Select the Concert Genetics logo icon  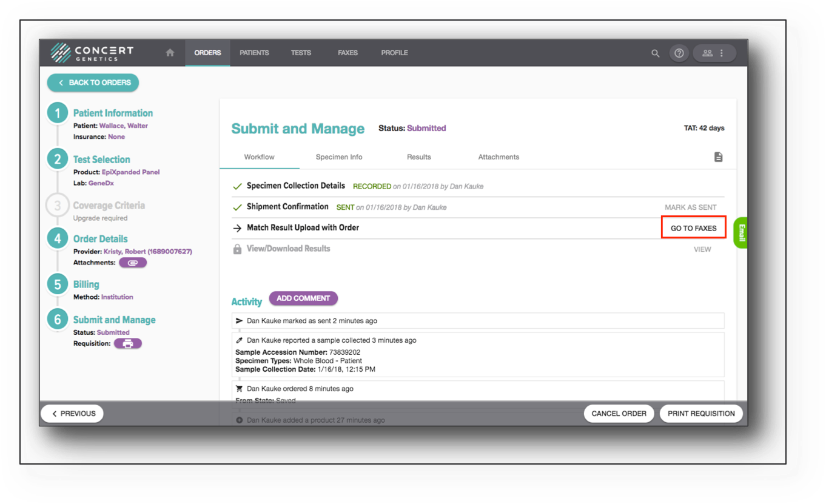pos(61,53)
